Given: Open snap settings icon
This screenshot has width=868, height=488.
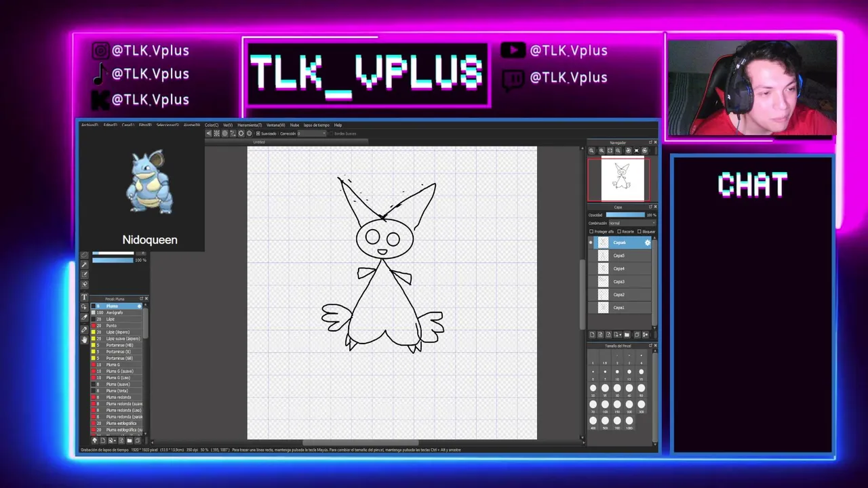Looking at the screenshot, I should (x=249, y=134).
